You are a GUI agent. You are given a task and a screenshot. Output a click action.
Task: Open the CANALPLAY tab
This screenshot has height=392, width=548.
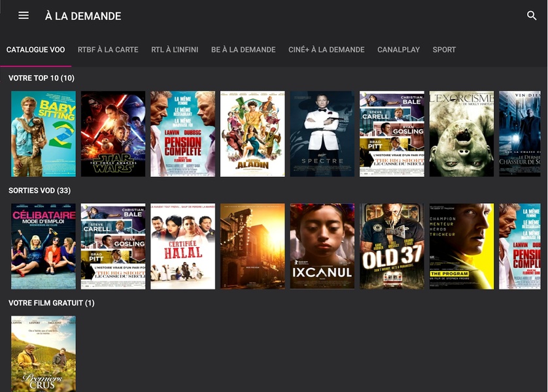coord(398,50)
